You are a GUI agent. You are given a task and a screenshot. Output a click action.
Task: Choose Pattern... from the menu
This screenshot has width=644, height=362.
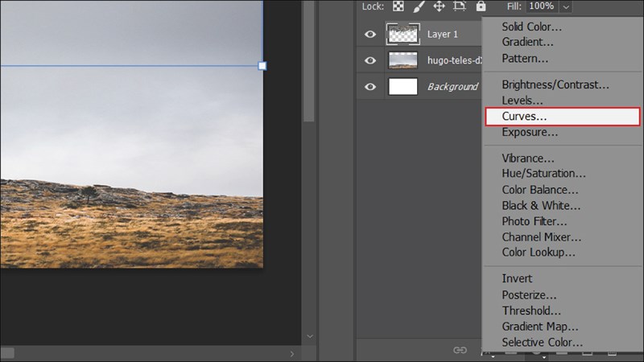[525, 58]
